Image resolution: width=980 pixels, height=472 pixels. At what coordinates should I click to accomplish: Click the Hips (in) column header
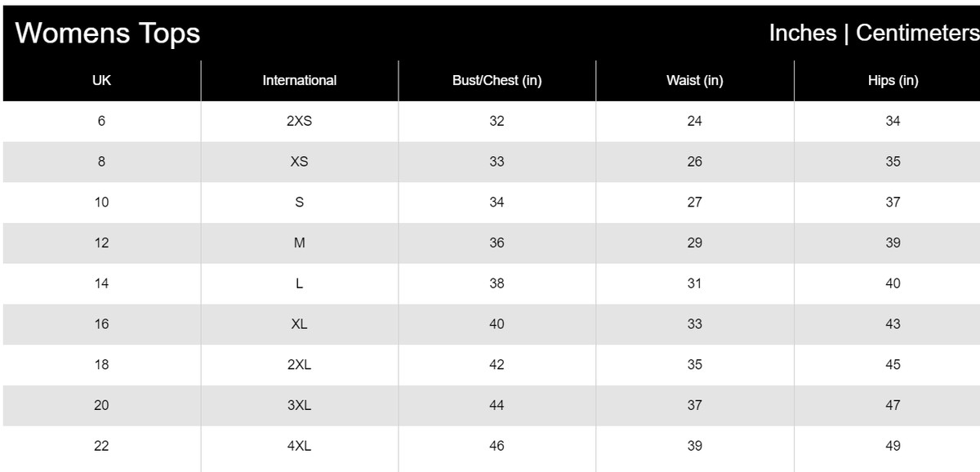coord(893,80)
